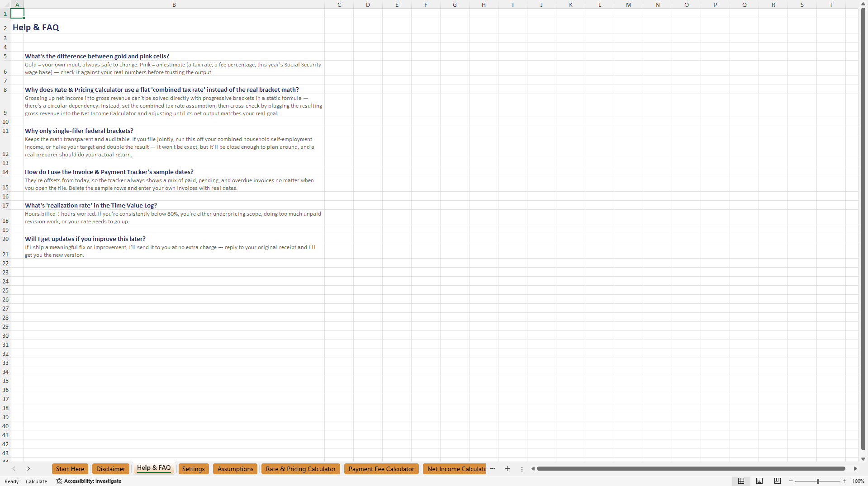Open the Disclaimer sheet tab
Image resolution: width=868 pixels, height=486 pixels.
(x=111, y=469)
